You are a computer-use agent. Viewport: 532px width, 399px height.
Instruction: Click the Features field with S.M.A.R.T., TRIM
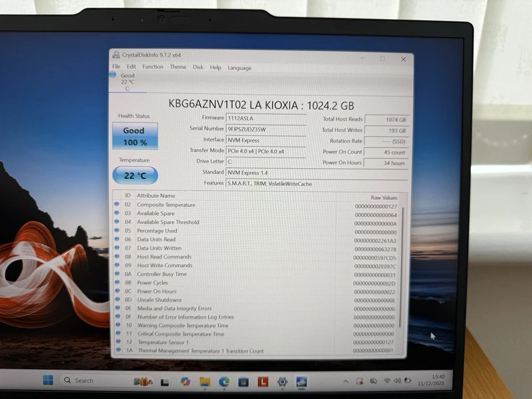pos(316,183)
